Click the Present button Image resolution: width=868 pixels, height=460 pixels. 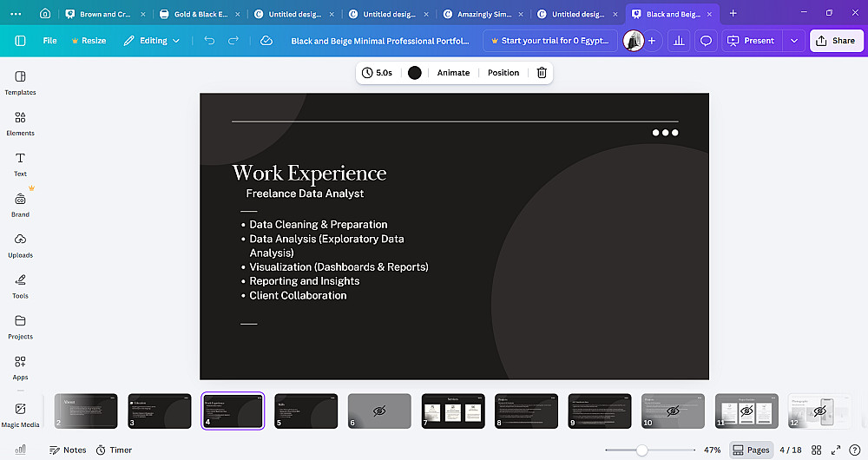point(751,41)
